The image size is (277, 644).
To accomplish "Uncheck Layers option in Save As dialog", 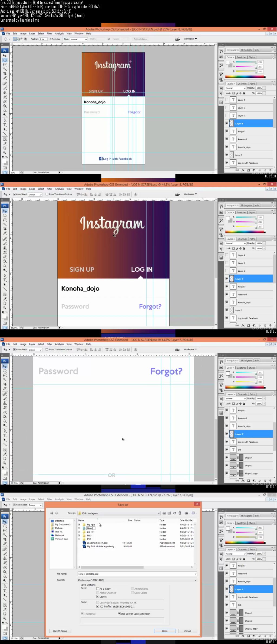I will click(98, 596).
